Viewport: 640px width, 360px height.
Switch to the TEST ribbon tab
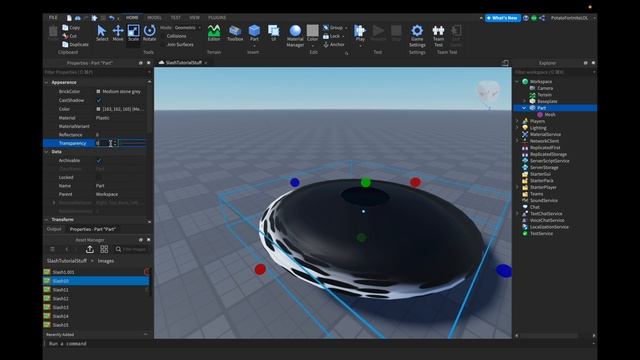176,18
